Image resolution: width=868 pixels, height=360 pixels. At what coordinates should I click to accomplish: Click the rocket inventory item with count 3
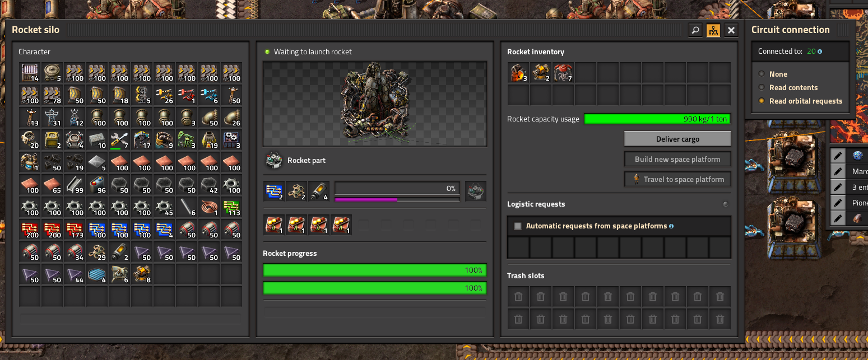click(x=518, y=72)
